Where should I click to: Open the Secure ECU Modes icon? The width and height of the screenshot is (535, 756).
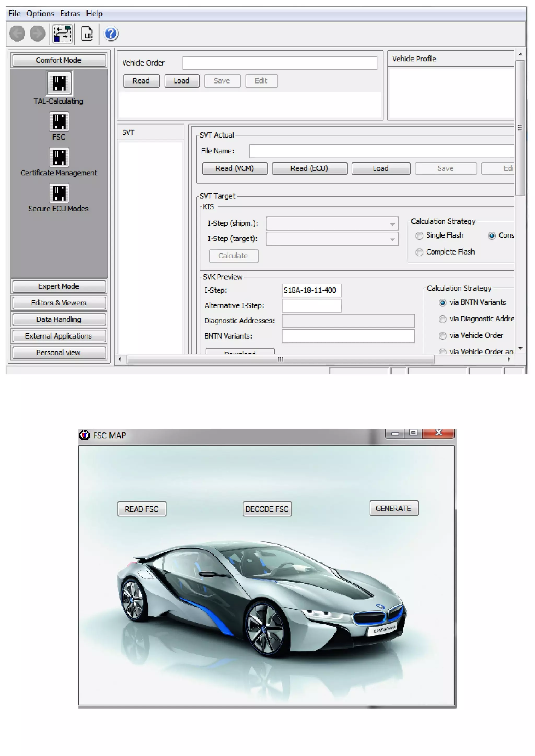click(x=59, y=193)
